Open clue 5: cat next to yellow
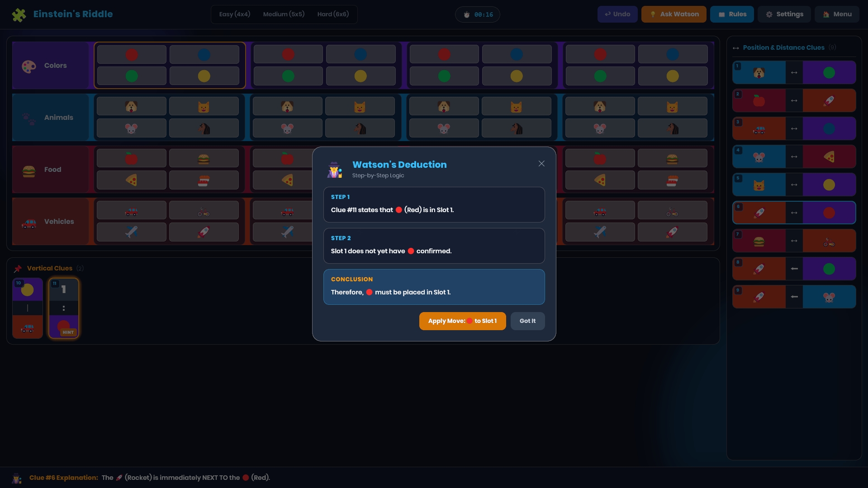This screenshot has height=488, width=868. coord(794,185)
